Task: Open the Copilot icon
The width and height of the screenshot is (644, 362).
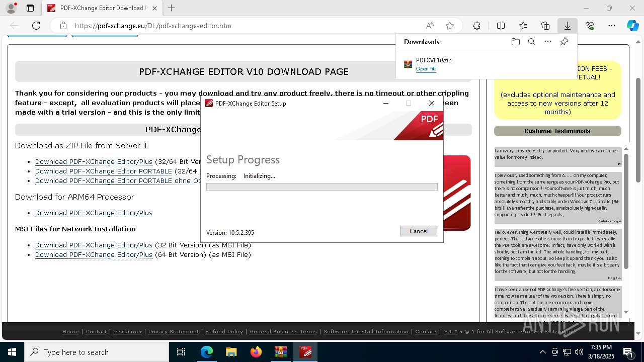Action: (632, 26)
